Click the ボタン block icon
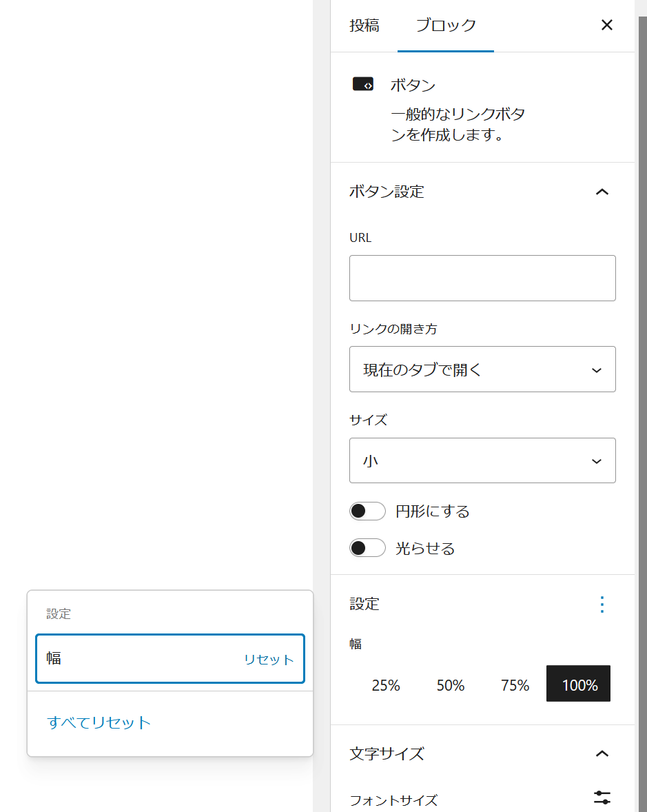 click(363, 84)
